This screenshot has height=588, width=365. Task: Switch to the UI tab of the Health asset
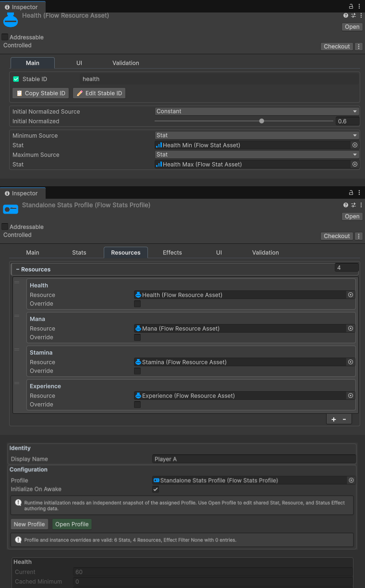coord(79,63)
